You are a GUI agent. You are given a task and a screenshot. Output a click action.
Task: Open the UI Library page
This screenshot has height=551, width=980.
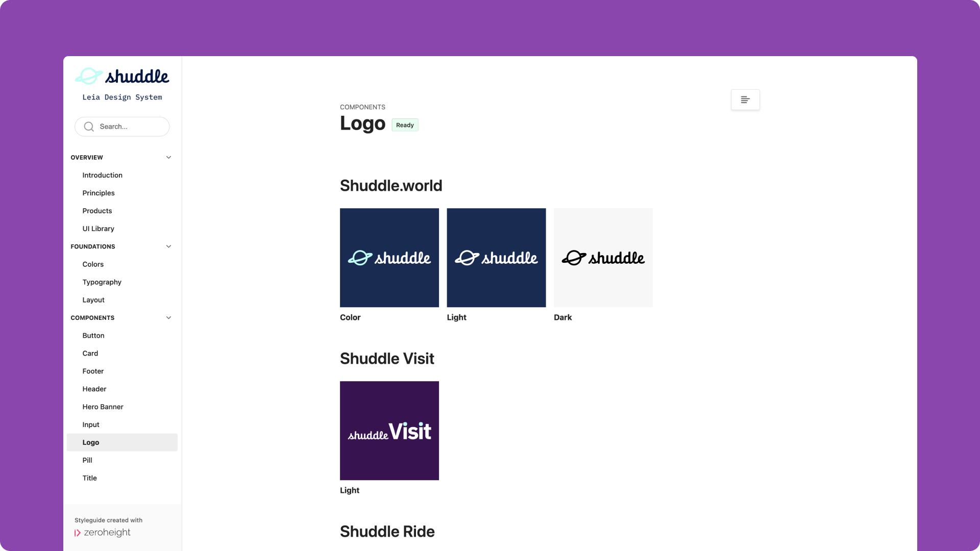99,229
